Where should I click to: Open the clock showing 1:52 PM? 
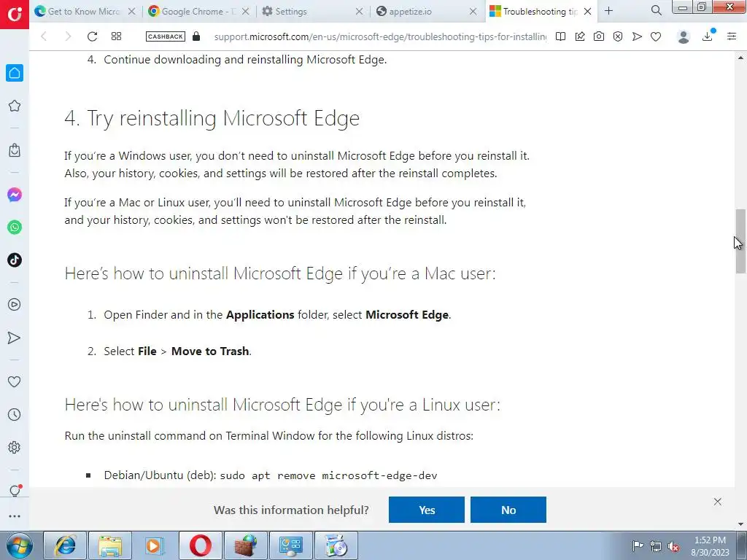click(710, 545)
